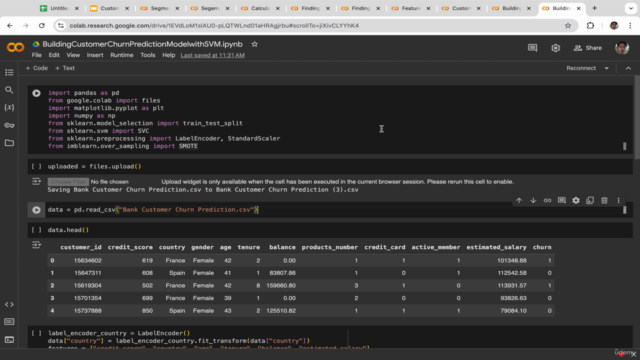Open the Chrome profile avatar
The width and height of the screenshot is (640, 360).
point(614,26)
